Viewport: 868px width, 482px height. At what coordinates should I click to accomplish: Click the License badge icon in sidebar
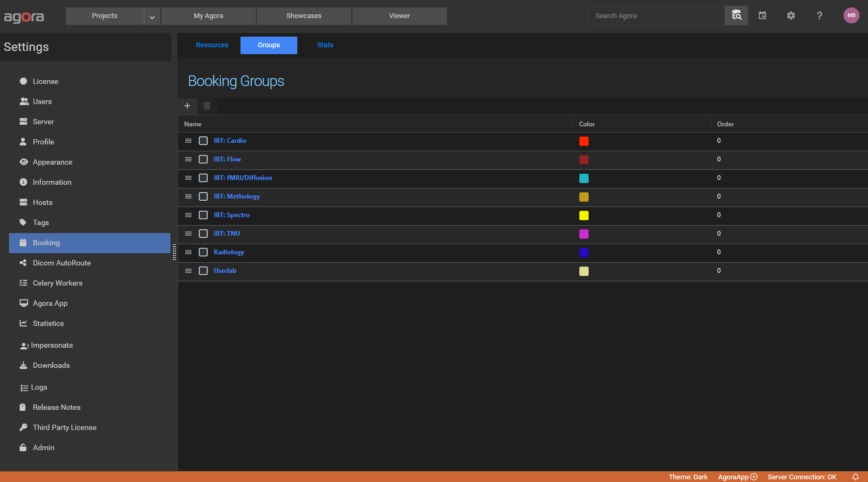tap(23, 81)
